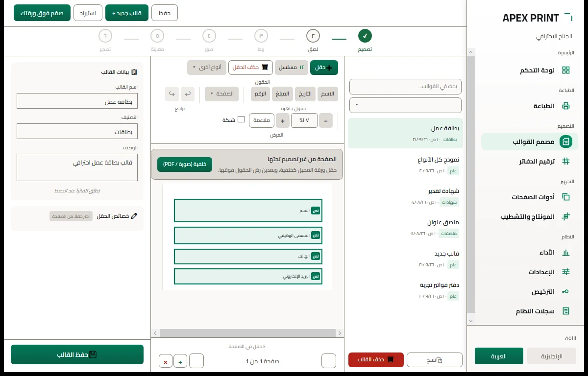The image size is (588, 376).
Task: Add a new field with حقل +
Action: (324, 68)
